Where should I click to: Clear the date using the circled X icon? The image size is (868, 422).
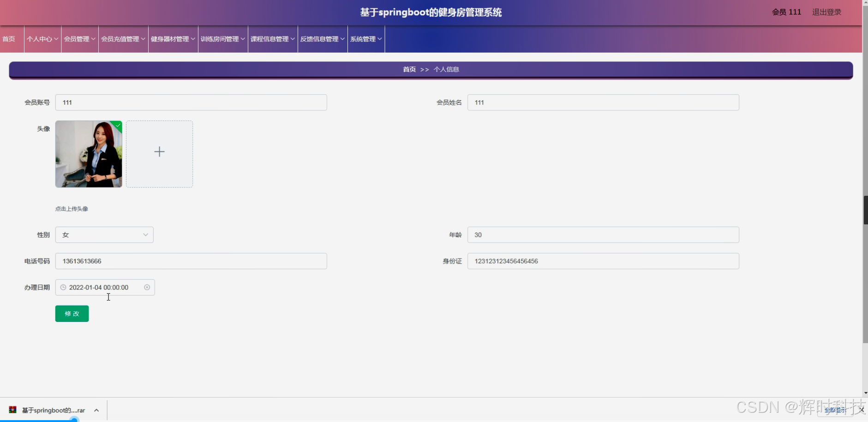147,287
